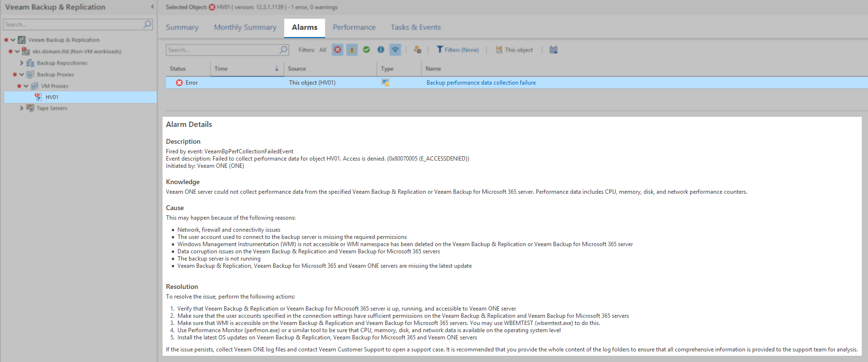Open the calendar time period icon
Image resolution: width=868 pixels, height=362 pixels.
tap(554, 50)
